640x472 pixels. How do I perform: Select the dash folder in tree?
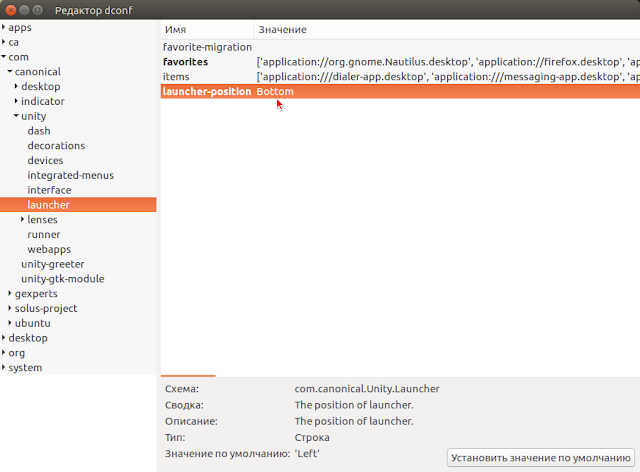click(39, 131)
